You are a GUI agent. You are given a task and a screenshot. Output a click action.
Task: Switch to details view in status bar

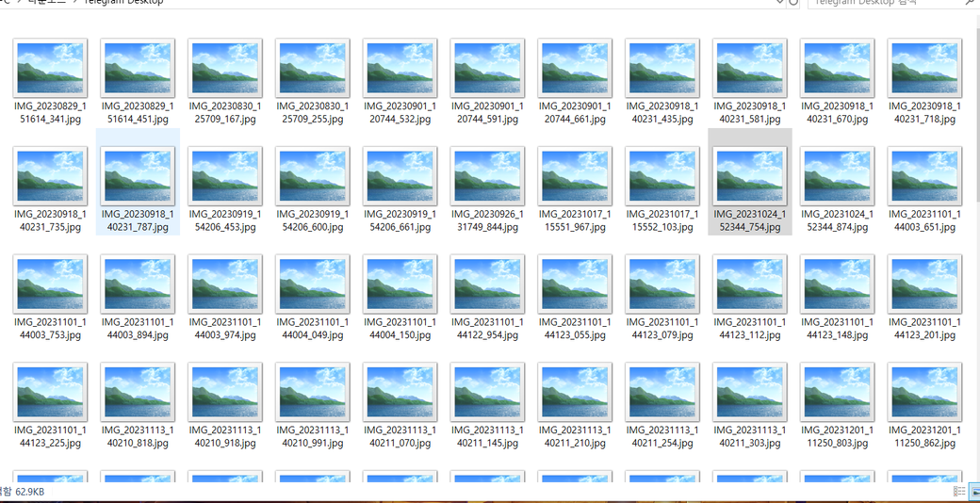click(x=959, y=492)
